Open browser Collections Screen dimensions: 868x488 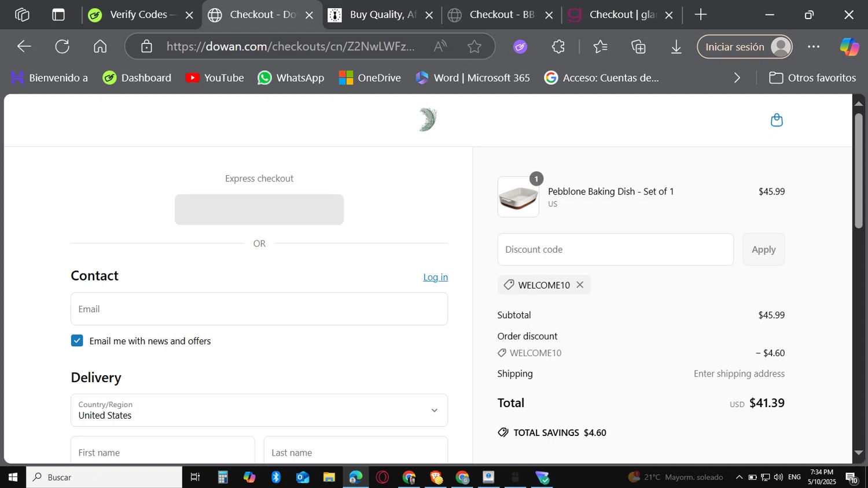coord(638,46)
